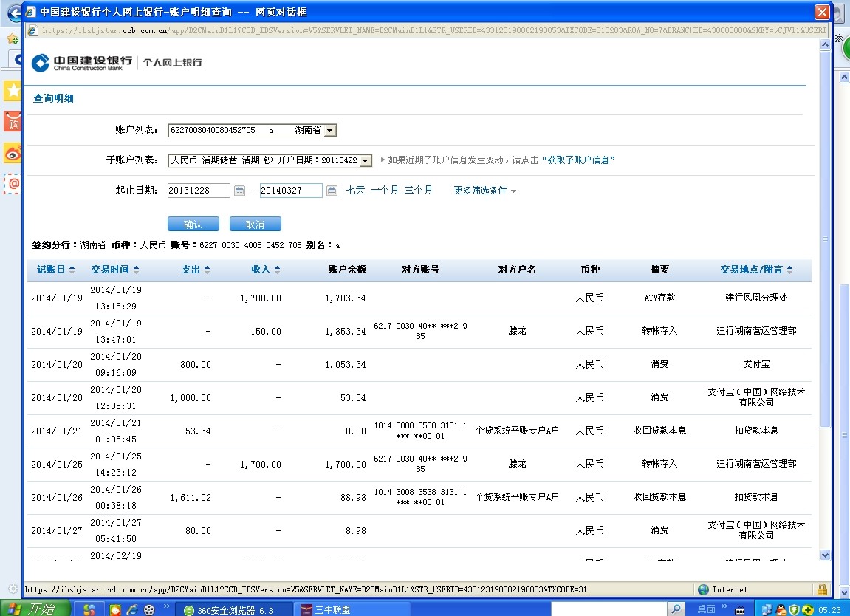Click the email @ sidebar icon

[x=13, y=183]
